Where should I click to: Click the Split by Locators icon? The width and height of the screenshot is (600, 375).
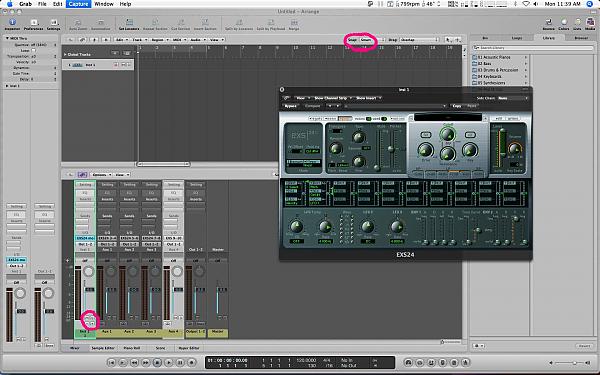pyautogui.click(x=239, y=24)
